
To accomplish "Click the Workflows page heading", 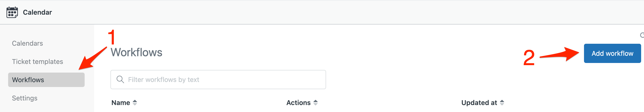I will pos(136,52).
